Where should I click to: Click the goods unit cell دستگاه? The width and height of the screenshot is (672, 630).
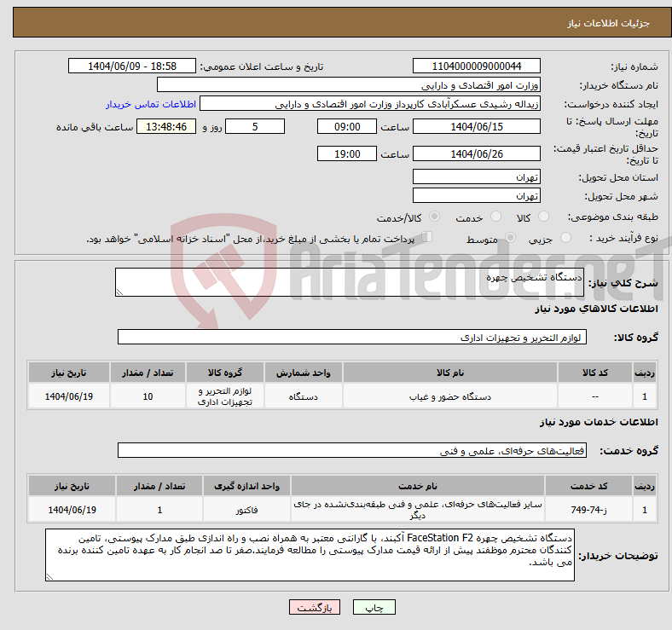coord(303,396)
